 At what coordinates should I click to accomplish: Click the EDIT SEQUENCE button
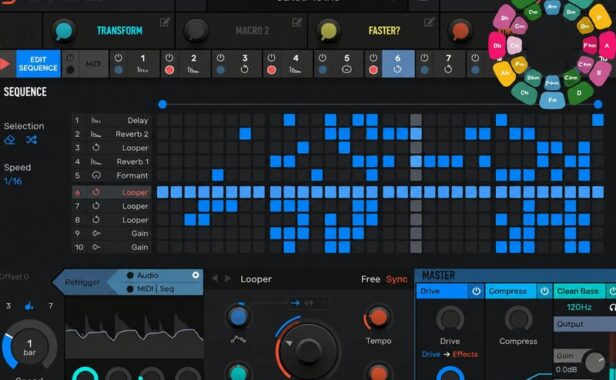click(38, 64)
